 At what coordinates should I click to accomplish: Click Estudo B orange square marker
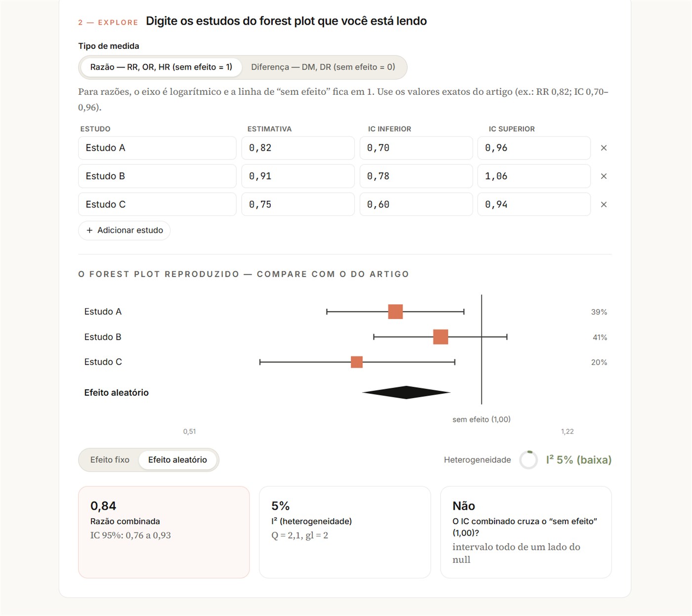pos(440,337)
